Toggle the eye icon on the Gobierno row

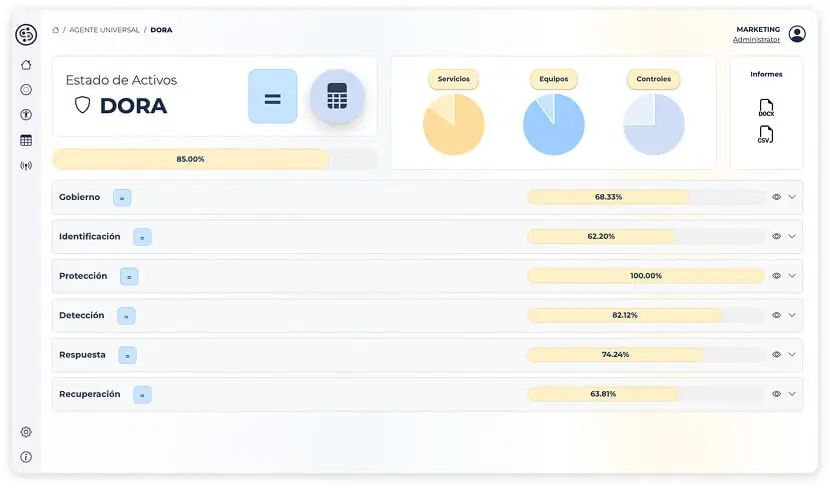(776, 197)
